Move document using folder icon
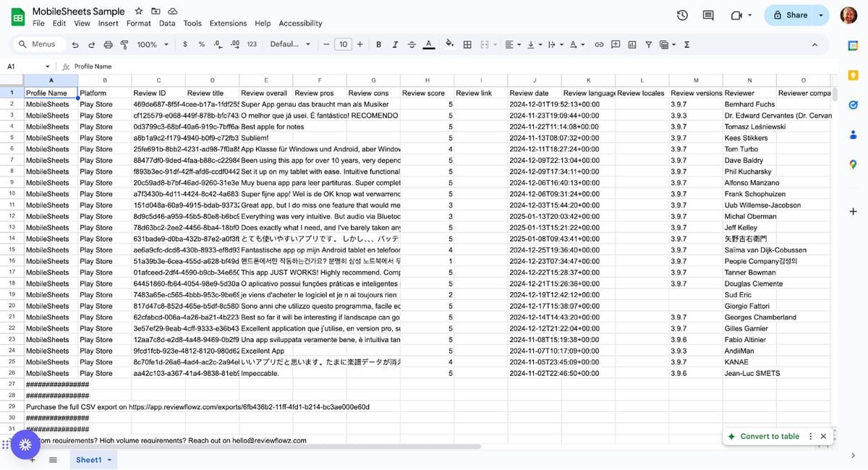 pyautogui.click(x=156, y=12)
